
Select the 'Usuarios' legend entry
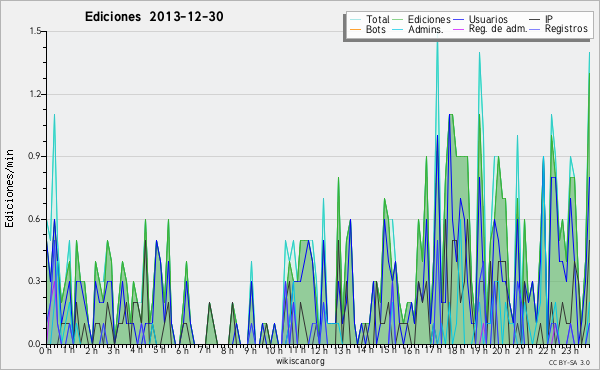point(488,19)
